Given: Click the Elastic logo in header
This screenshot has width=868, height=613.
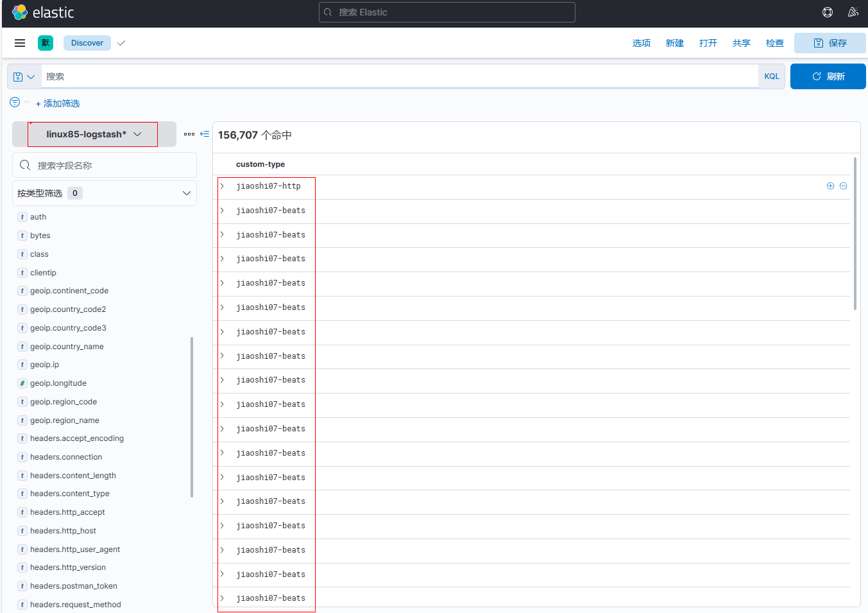Looking at the screenshot, I should click(42, 12).
